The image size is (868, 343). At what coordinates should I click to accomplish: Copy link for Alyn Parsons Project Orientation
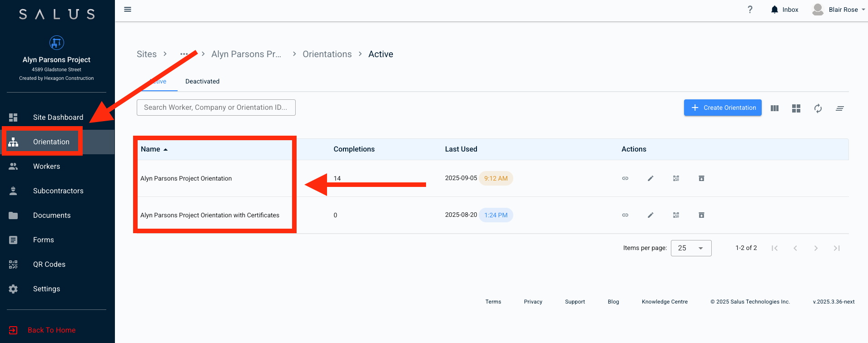pyautogui.click(x=625, y=178)
